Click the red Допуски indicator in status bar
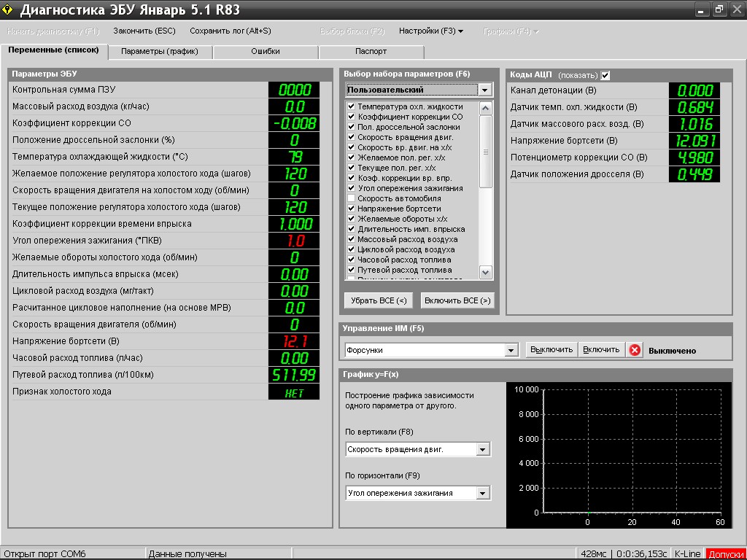 pos(726,554)
